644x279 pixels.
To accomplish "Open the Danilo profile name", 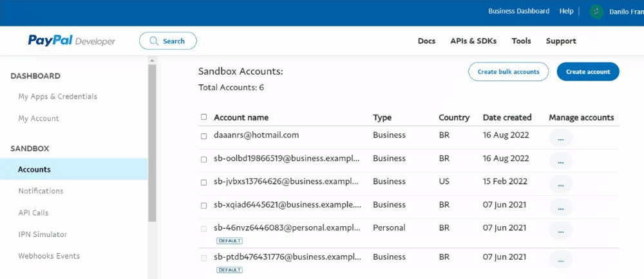I will 625,12.
